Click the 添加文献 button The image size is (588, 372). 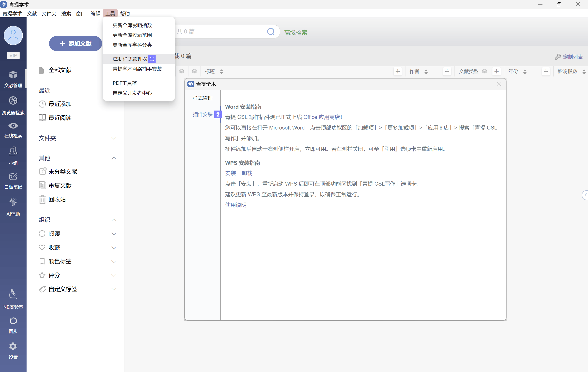[x=76, y=44]
